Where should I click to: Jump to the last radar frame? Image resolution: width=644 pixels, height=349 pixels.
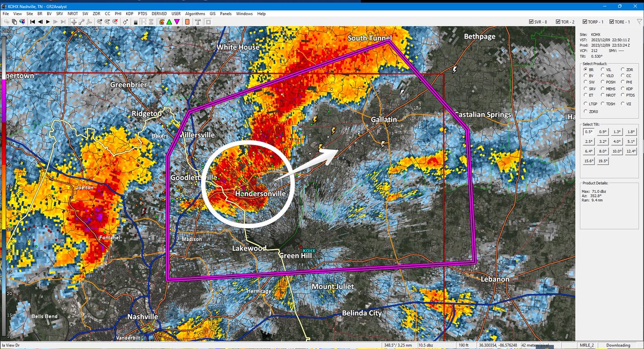[63, 22]
